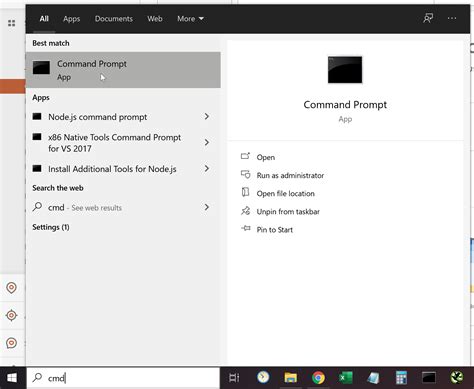Image resolution: width=474 pixels, height=389 pixels.
Task: Click the Node.js command prompt icon
Action: pyautogui.click(x=37, y=116)
